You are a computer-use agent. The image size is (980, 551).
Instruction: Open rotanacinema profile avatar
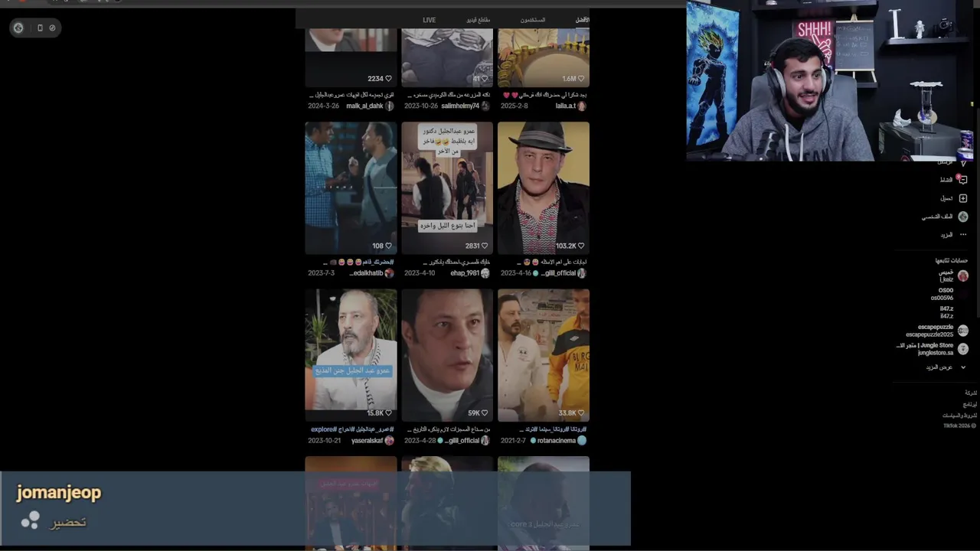(582, 441)
